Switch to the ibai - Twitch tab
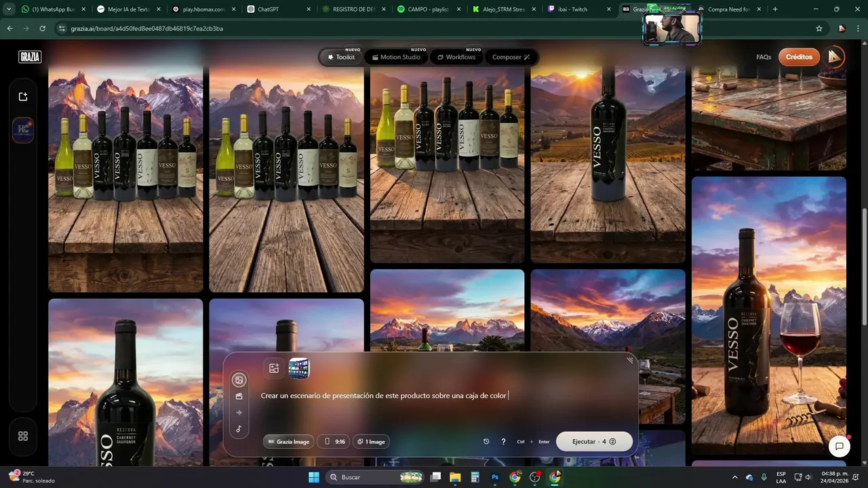This screenshot has width=868, height=488. pos(578,9)
